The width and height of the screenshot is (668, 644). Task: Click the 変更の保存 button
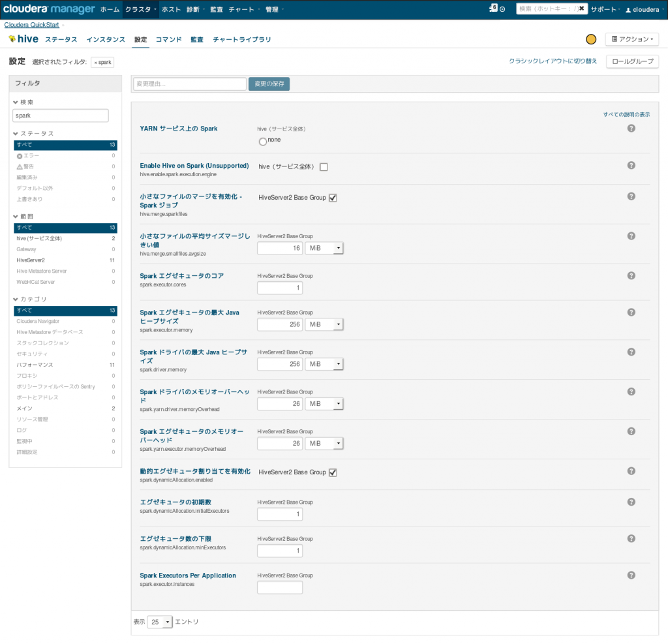tap(269, 84)
